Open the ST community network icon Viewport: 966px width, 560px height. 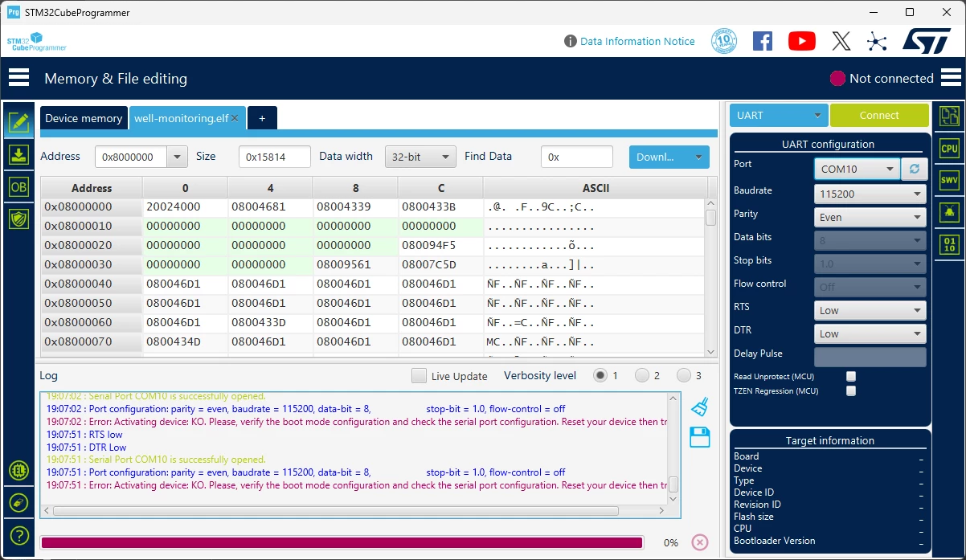(x=877, y=41)
